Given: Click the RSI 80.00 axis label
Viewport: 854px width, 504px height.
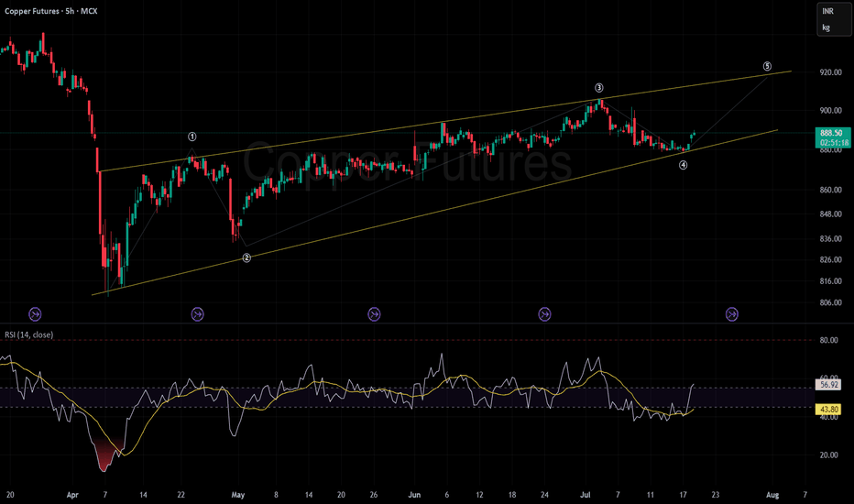Looking at the screenshot, I should pyautogui.click(x=829, y=341).
